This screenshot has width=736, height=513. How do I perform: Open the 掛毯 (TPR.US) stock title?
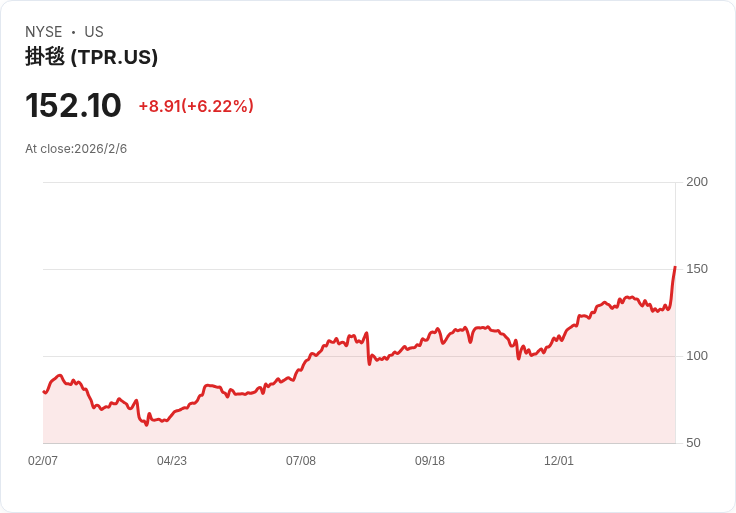tap(91, 57)
